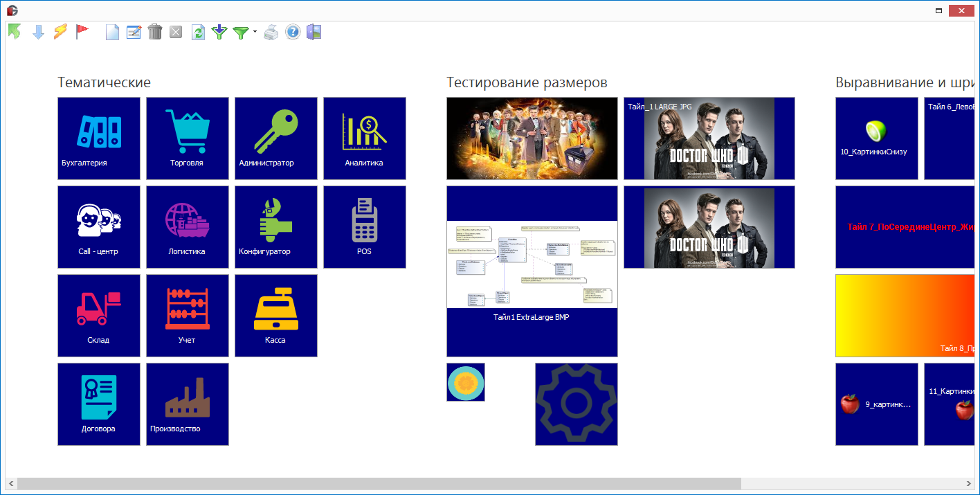Refresh the list with the refresh icon

pos(197,31)
